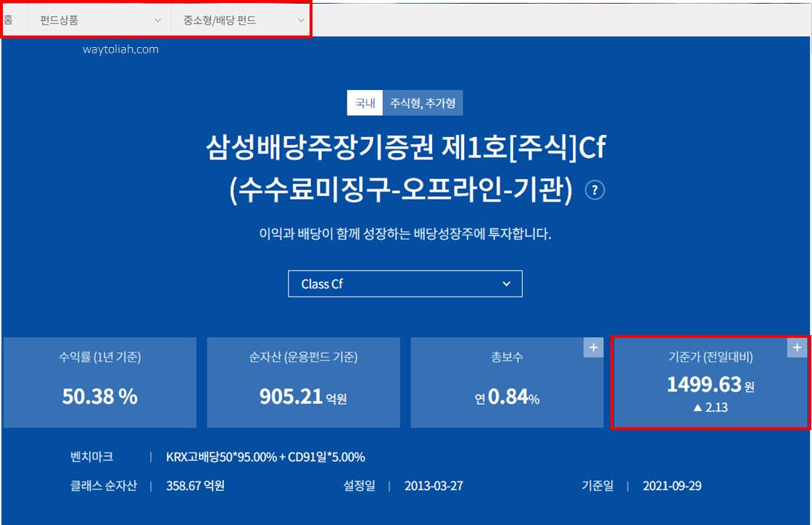Go to 홈 in the breadcrumb
Image resolution: width=812 pixels, height=525 pixels.
click(8, 20)
